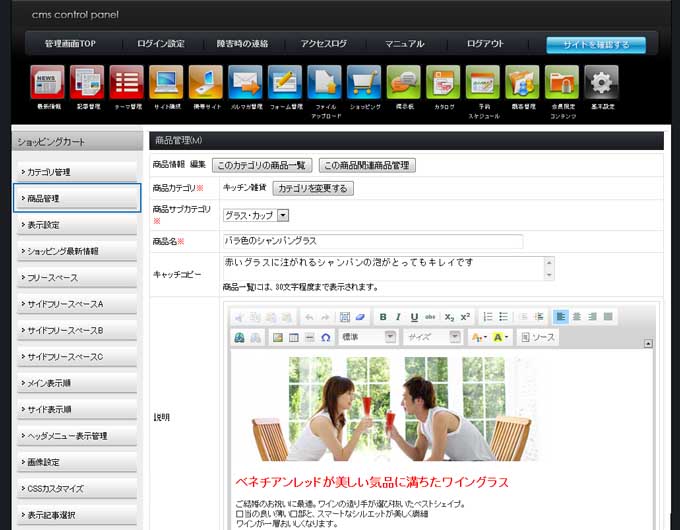680x530 pixels.
Task: Open the サイズ font size dropdown
Action: 431,338
